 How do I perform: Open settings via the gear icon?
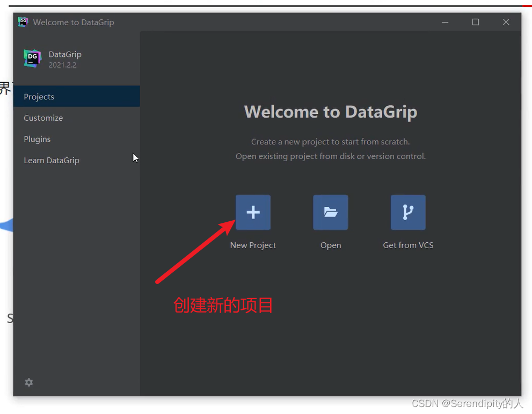coord(28,382)
